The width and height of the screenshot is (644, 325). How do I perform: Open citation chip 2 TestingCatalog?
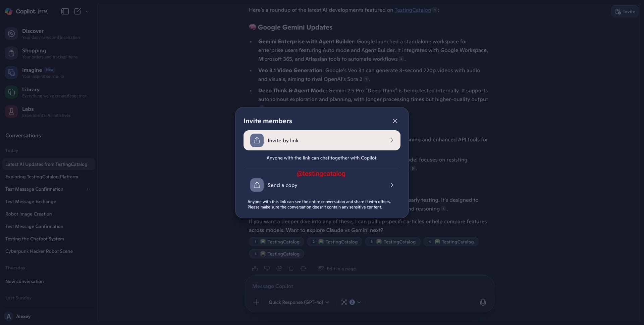coord(335,242)
